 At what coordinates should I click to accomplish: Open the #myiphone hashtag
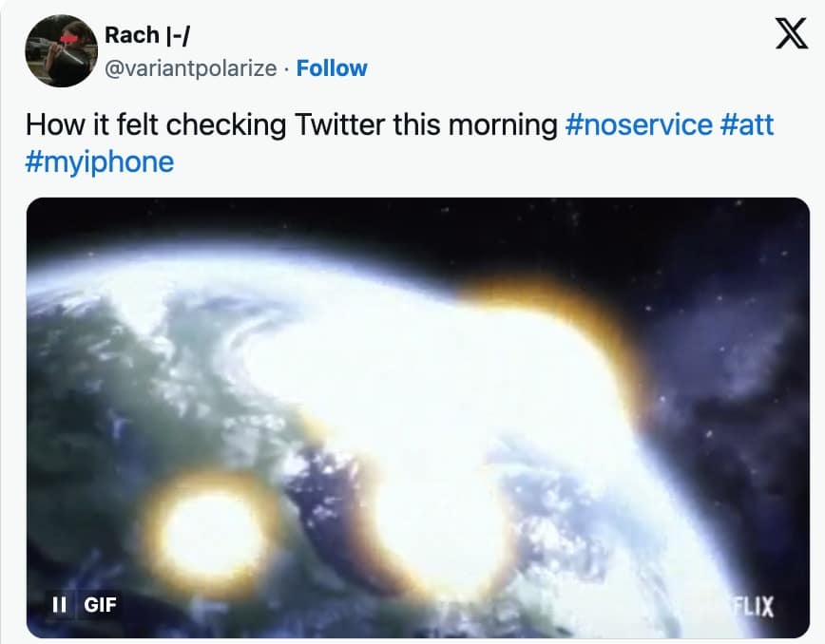[100, 161]
